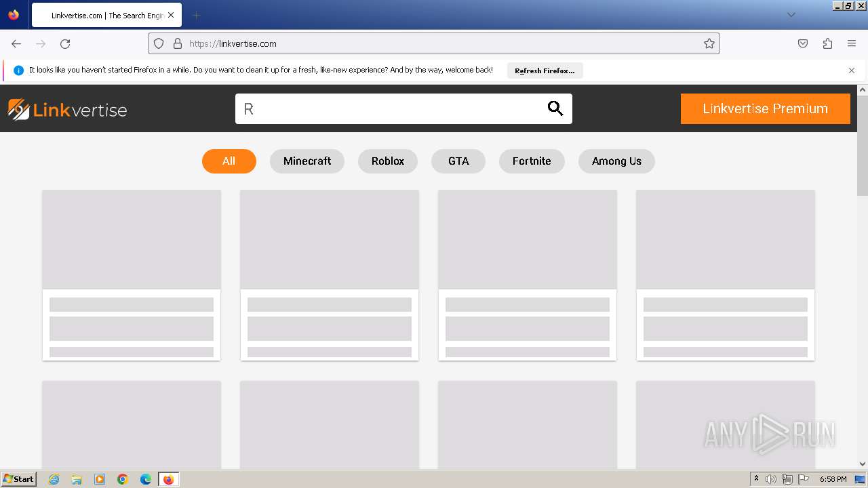Click the Firefox icon in title bar

tap(14, 15)
